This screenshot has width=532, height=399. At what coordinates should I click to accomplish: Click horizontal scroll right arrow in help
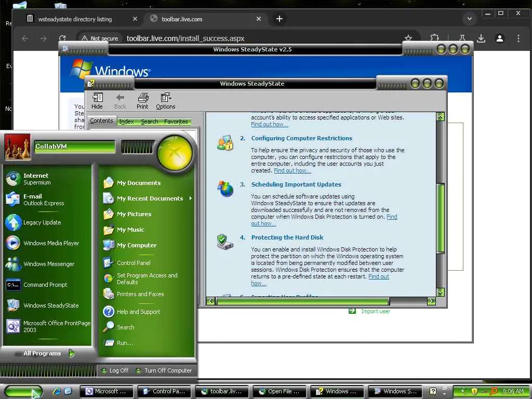pos(431,301)
